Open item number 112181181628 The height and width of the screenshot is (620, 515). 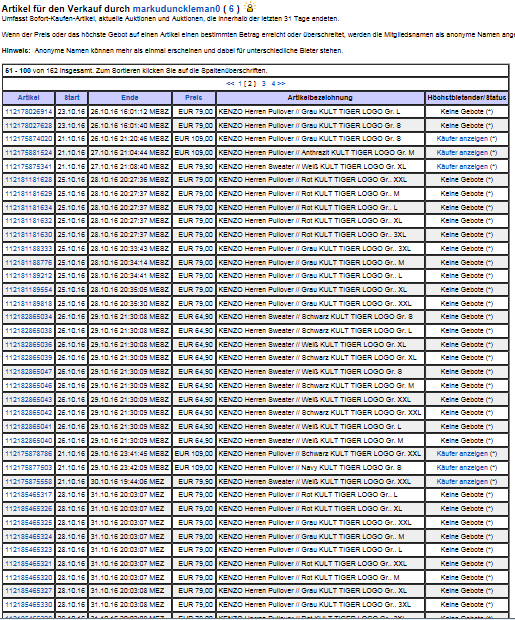tap(28, 180)
